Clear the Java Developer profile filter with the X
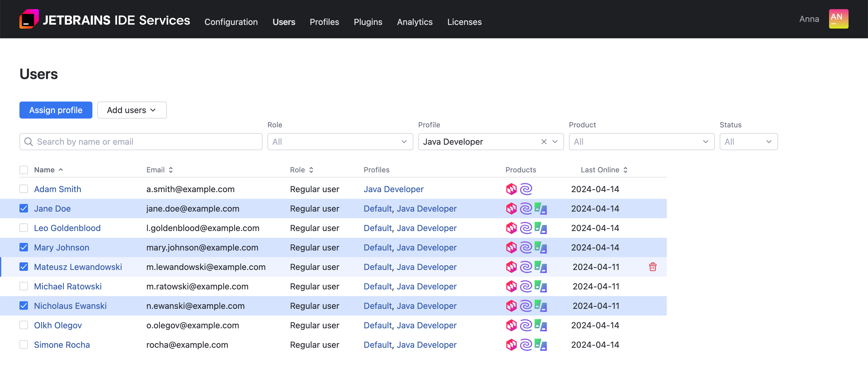The image size is (868, 366). tap(544, 142)
